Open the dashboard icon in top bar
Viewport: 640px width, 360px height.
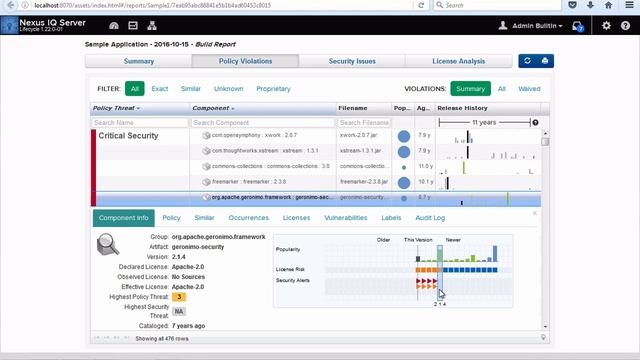(x=114, y=26)
